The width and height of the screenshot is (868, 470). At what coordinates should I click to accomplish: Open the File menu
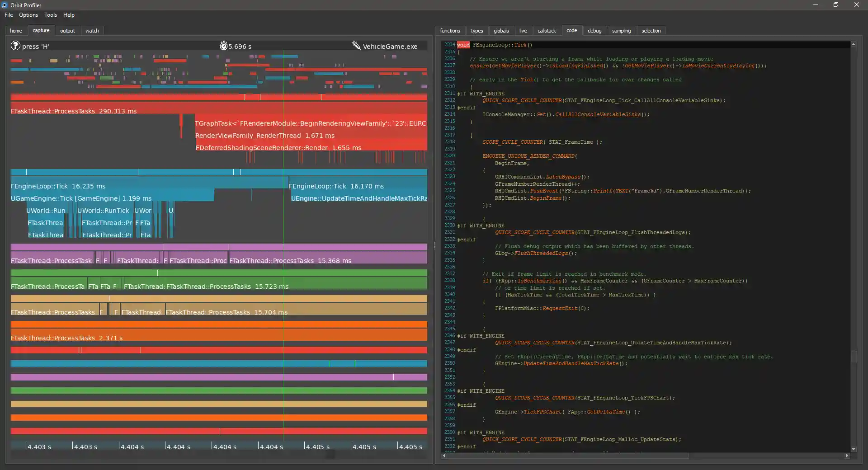[8, 15]
